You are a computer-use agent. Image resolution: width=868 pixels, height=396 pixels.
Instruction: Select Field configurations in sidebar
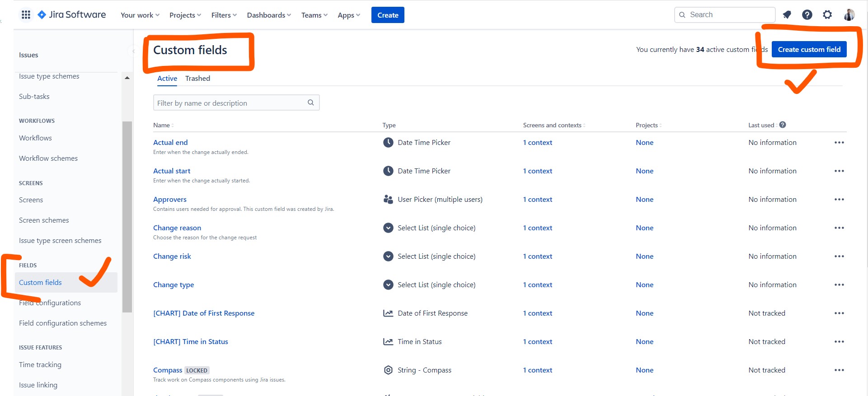[x=50, y=303]
